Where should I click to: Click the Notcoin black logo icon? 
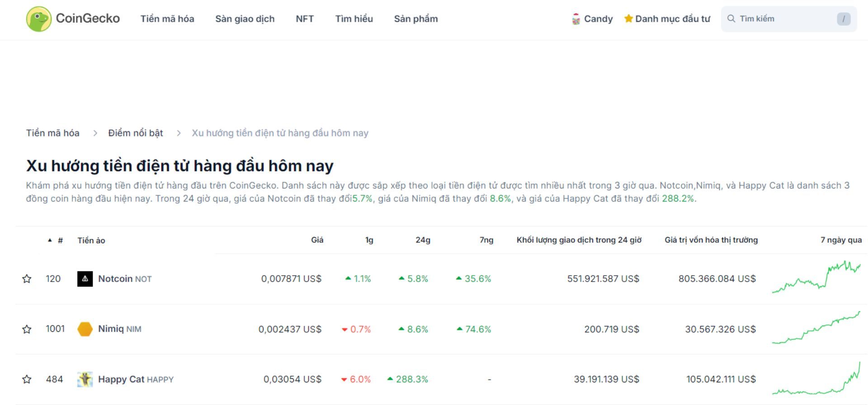(85, 279)
